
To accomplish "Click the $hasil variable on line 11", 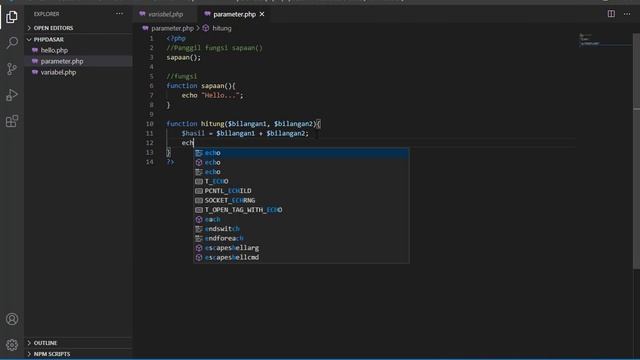I will pos(193,133).
